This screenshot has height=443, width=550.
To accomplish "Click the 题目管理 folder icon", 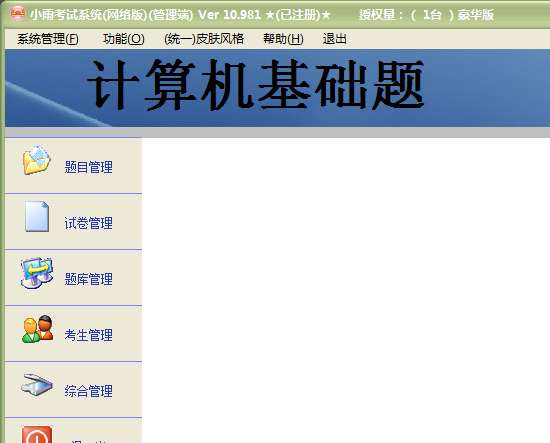I will tap(36, 160).
